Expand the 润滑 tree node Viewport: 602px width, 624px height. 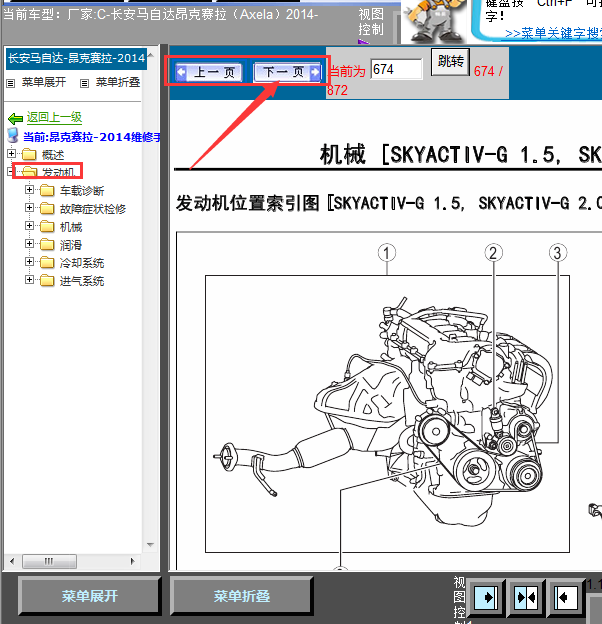(x=29, y=243)
